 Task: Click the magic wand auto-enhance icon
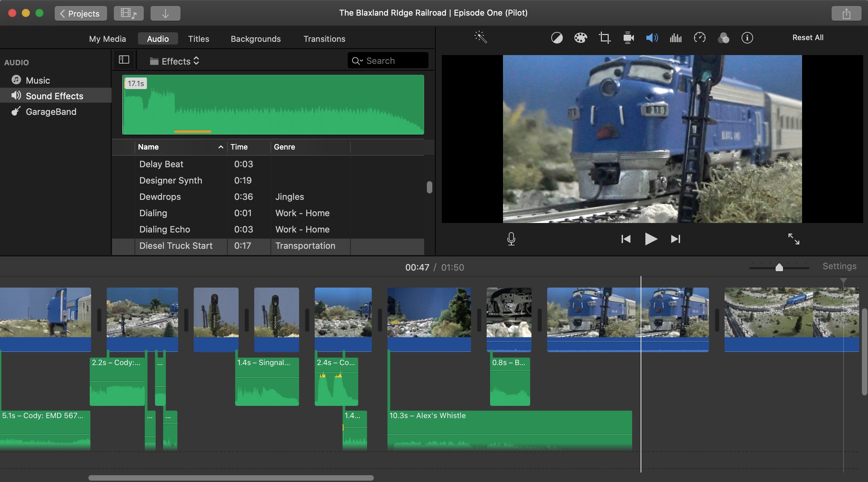point(481,37)
